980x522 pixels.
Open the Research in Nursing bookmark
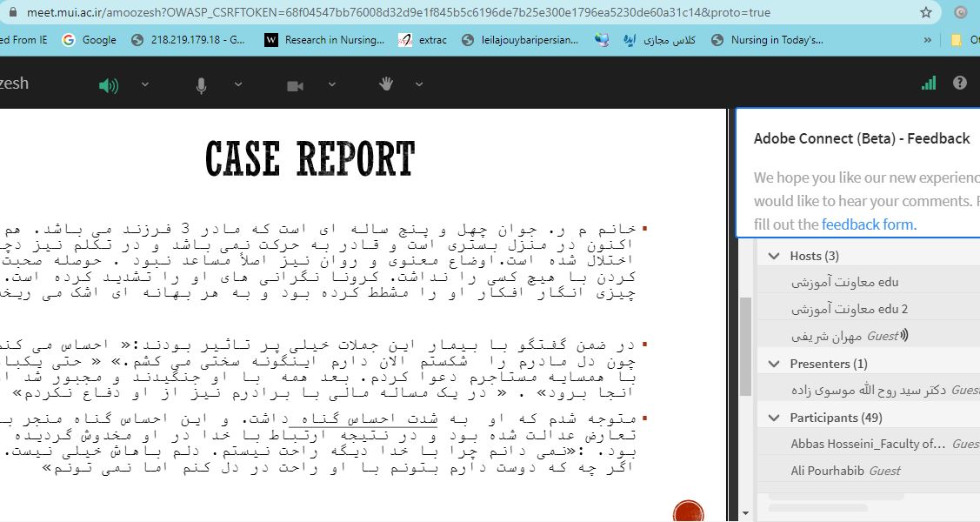tap(324, 40)
